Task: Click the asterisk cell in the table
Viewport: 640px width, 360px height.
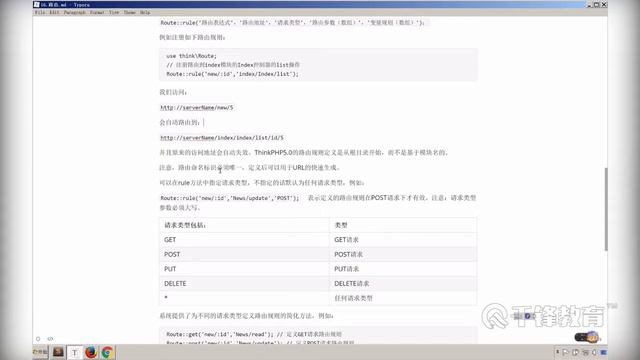Action: pos(244,298)
